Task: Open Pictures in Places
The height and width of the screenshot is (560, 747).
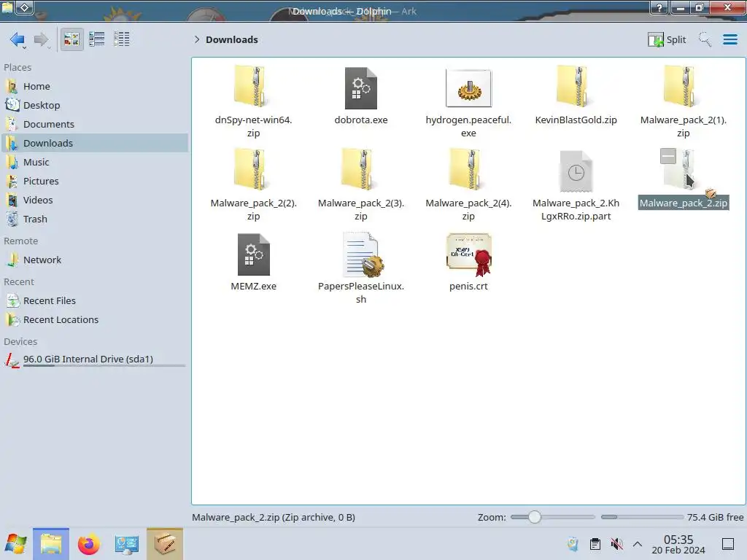Action: click(x=96, y=182)
